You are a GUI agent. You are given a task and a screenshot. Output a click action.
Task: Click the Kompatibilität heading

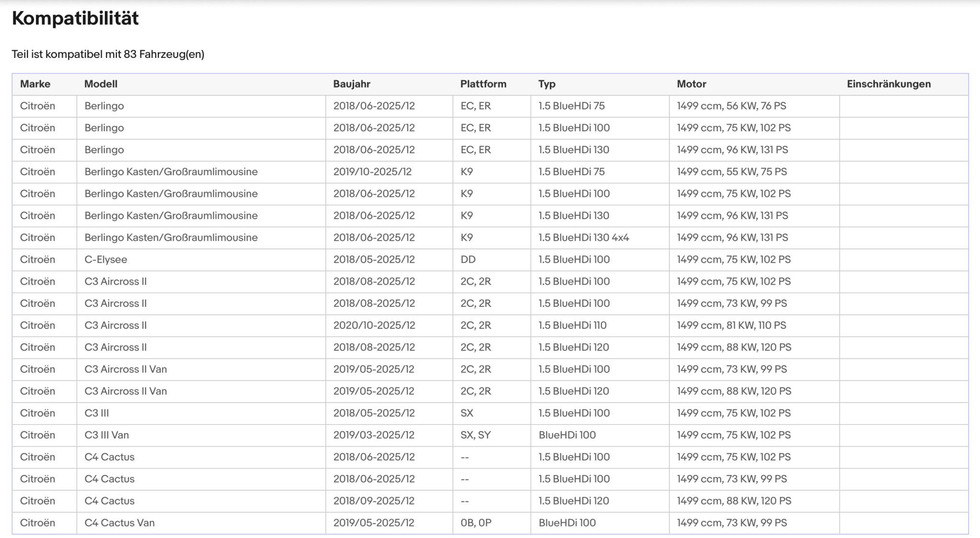(x=75, y=18)
